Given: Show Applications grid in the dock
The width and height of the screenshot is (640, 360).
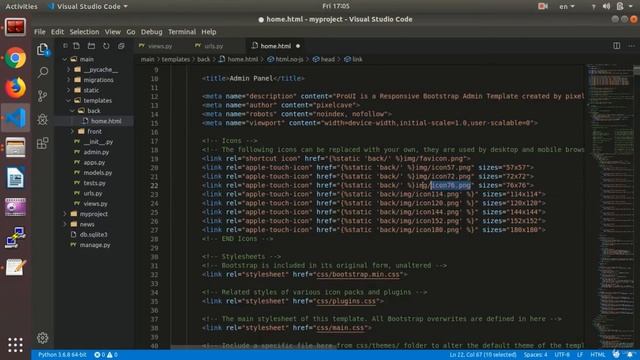Looking at the screenshot, I should 16,345.
